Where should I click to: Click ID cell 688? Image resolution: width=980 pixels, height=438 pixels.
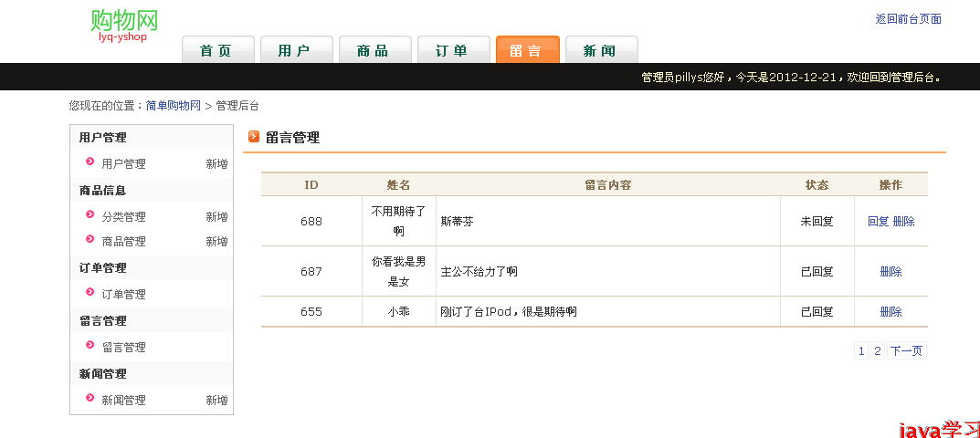[x=311, y=221]
